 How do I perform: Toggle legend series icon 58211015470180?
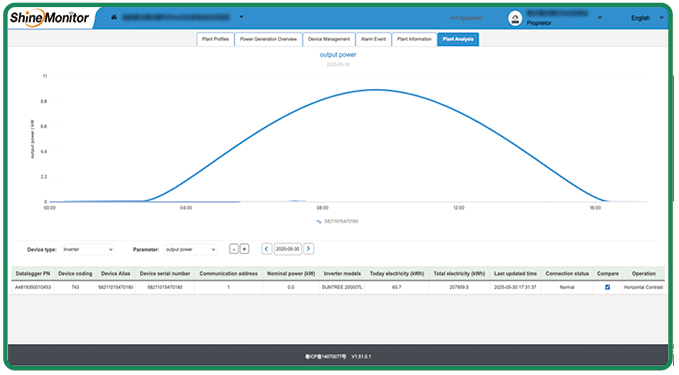click(319, 221)
